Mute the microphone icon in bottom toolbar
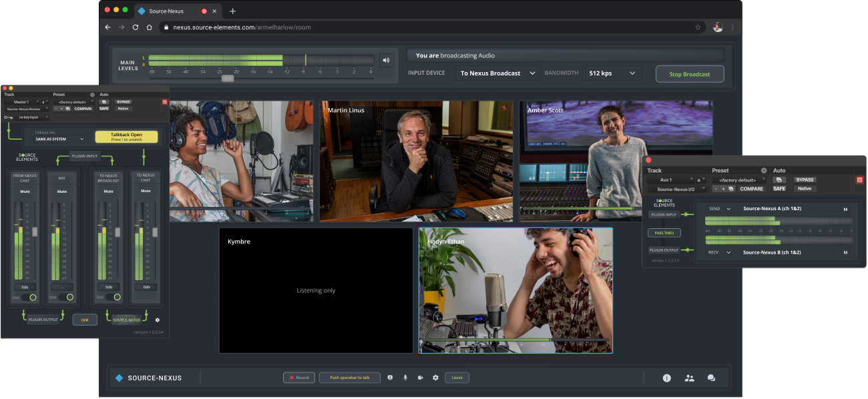 (x=405, y=378)
